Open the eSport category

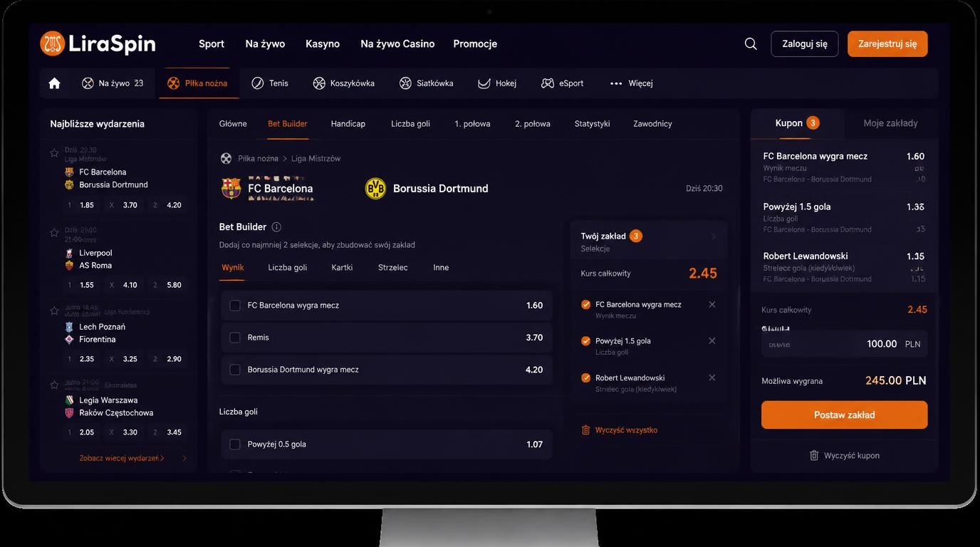click(563, 83)
